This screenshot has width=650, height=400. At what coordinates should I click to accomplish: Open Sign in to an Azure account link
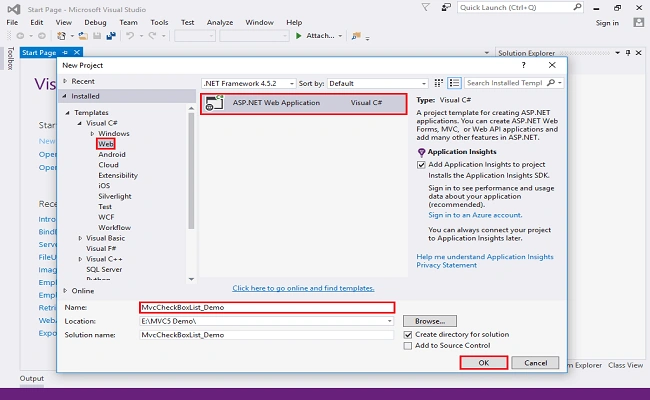tap(475, 215)
